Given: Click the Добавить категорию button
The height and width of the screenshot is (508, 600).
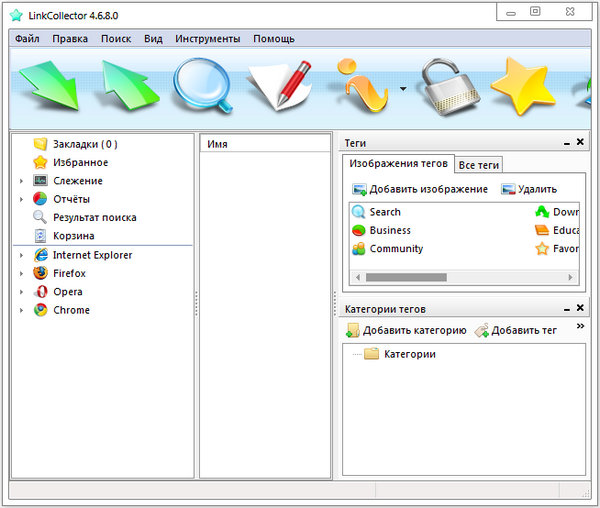Looking at the screenshot, I should tap(406, 330).
